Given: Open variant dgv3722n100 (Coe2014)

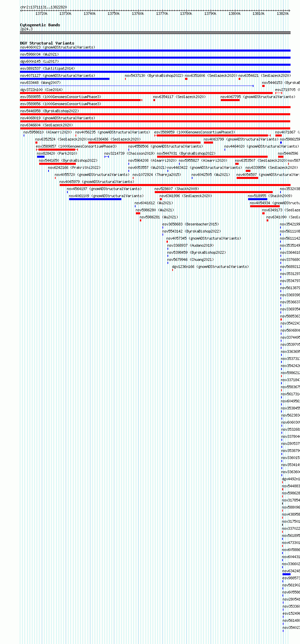Looking at the screenshot, I should click(41, 90).
